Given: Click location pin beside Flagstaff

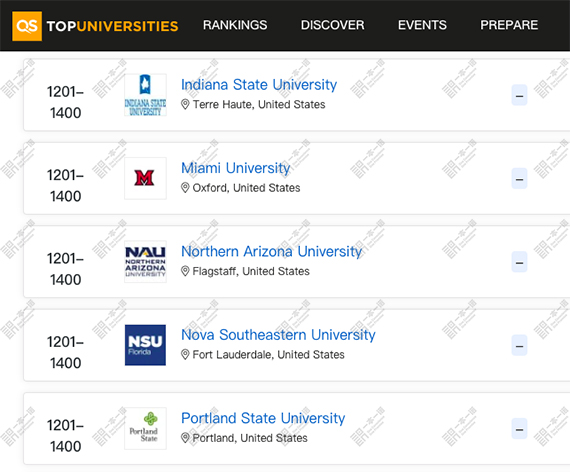Looking at the screenshot, I should 185,271.
